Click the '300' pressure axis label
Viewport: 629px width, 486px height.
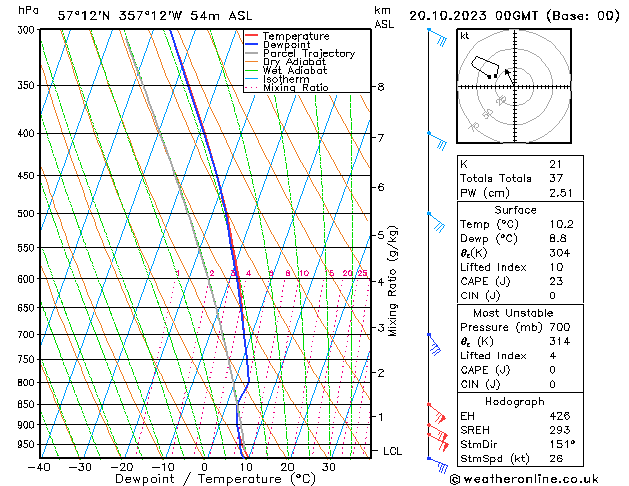28,30
